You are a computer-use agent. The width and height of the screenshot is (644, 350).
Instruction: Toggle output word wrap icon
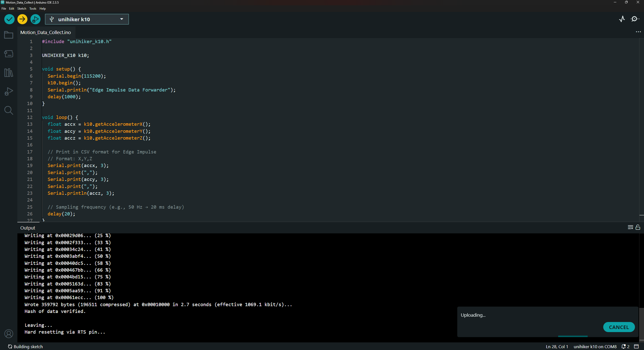(x=630, y=228)
